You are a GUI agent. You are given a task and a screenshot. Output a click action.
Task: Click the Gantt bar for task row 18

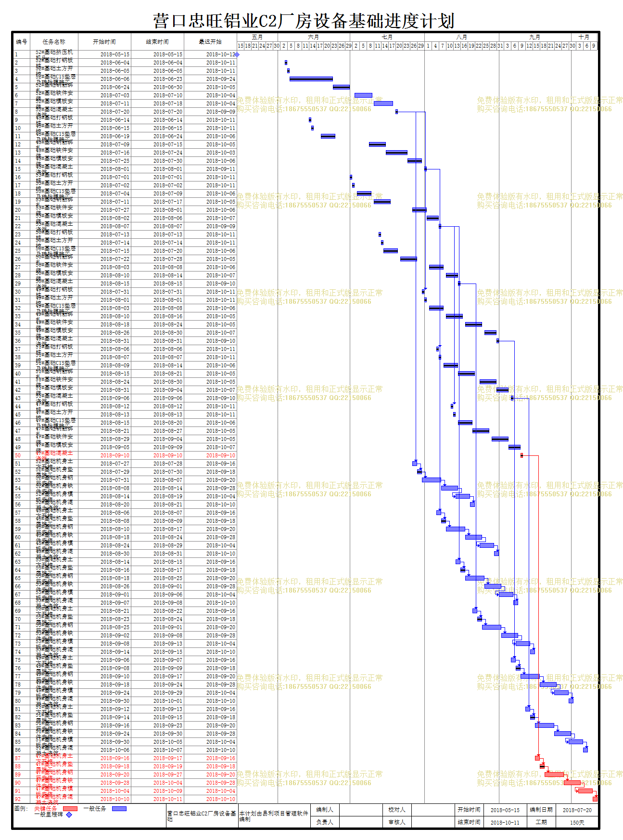coord(364,194)
